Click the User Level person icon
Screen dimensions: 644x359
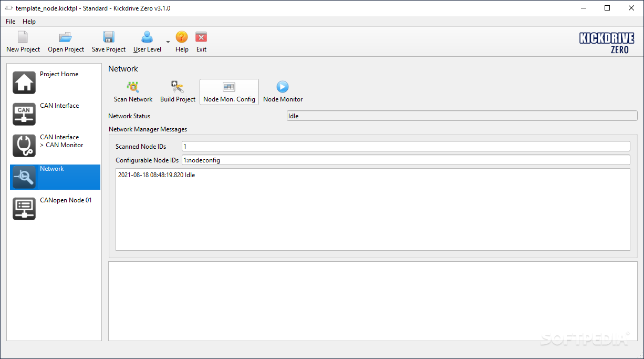[147, 37]
